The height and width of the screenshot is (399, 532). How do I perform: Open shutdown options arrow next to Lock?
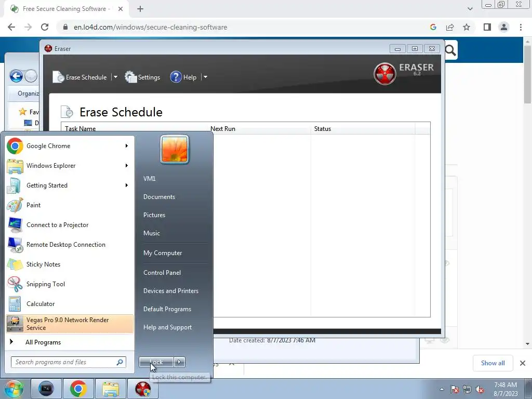(x=179, y=362)
